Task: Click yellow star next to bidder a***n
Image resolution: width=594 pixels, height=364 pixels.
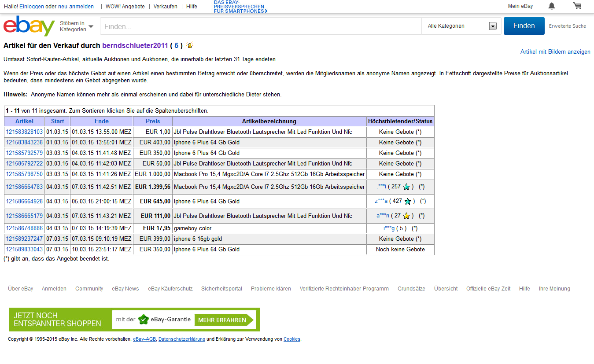Action: pyautogui.click(x=406, y=216)
